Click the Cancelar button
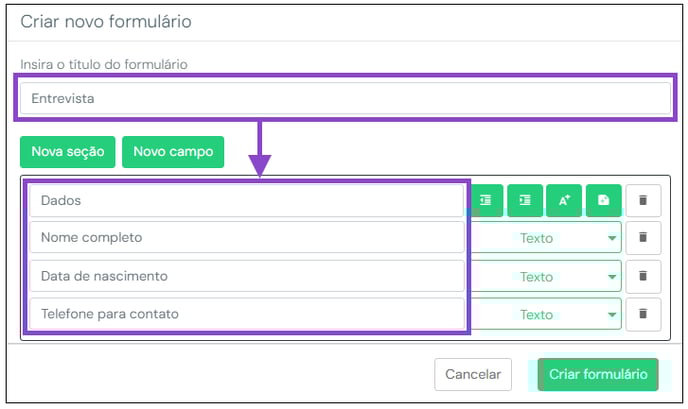 tap(473, 374)
